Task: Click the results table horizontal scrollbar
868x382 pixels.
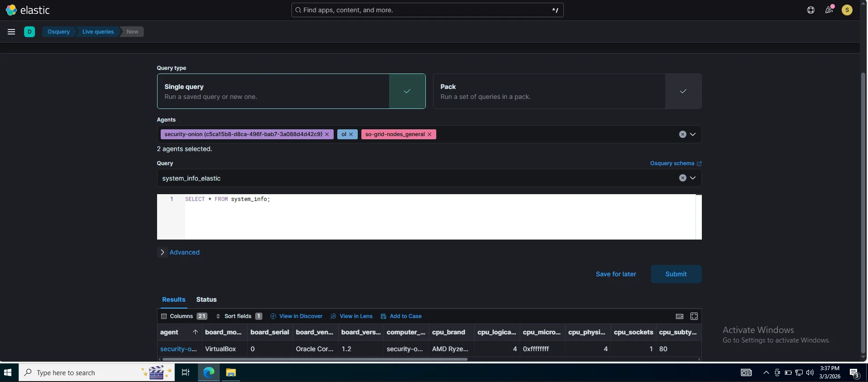Action: coord(315,359)
